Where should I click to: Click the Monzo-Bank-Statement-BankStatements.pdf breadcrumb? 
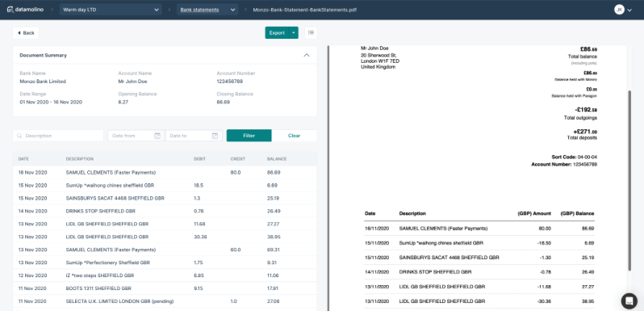click(x=305, y=10)
